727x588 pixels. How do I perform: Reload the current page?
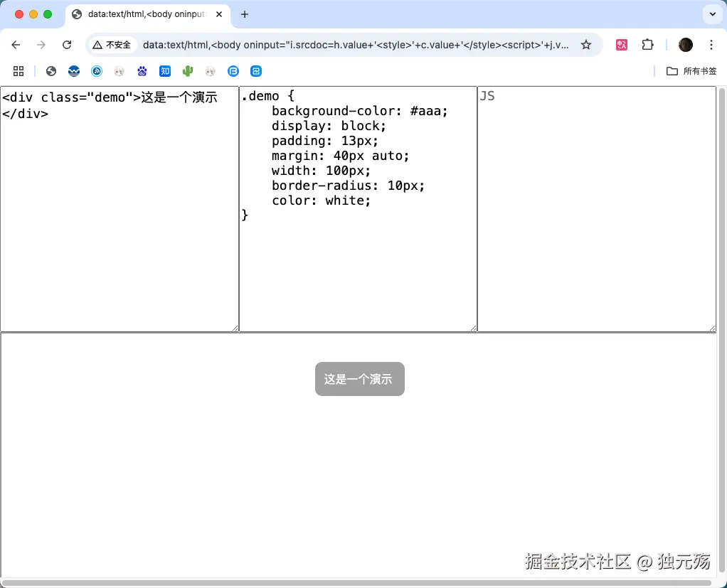pos(67,45)
